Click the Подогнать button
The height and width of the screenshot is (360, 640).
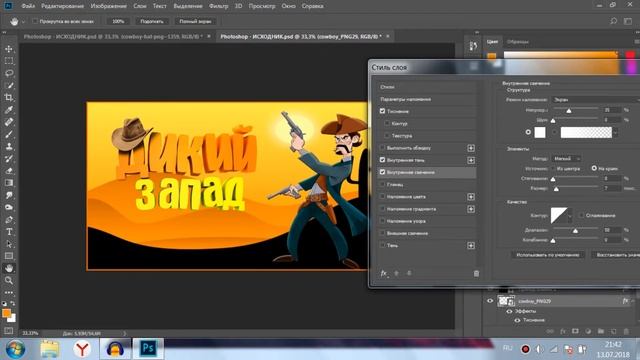[152, 21]
